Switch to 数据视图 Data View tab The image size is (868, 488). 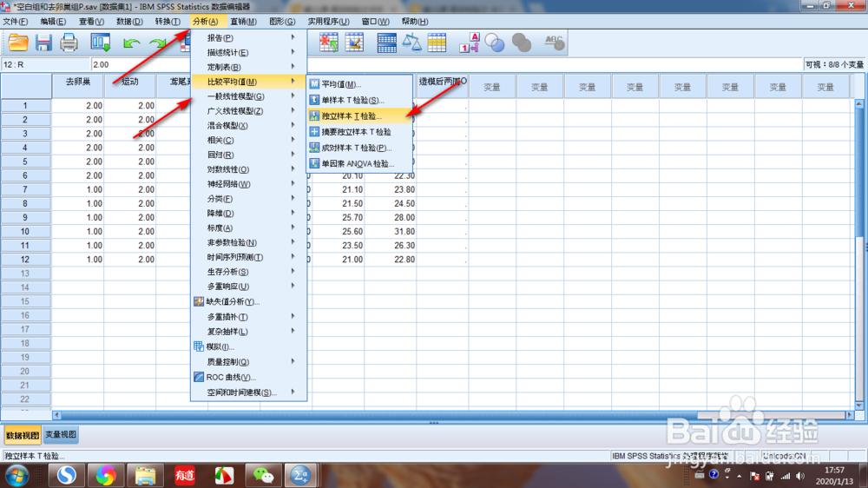click(x=23, y=435)
